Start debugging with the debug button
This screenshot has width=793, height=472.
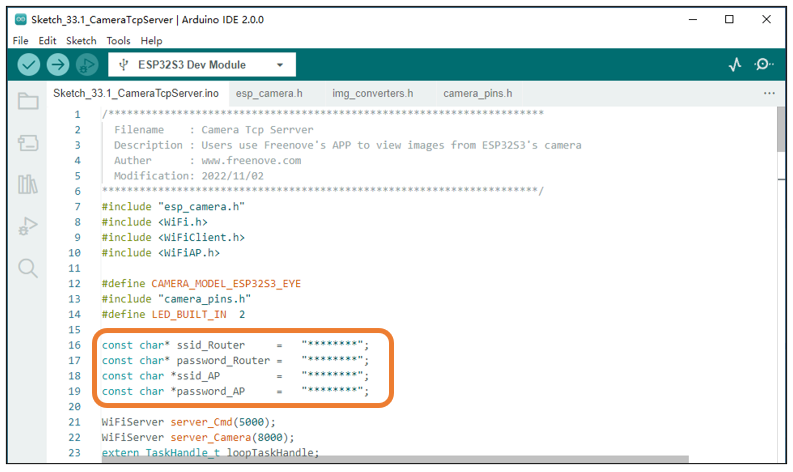(x=87, y=65)
